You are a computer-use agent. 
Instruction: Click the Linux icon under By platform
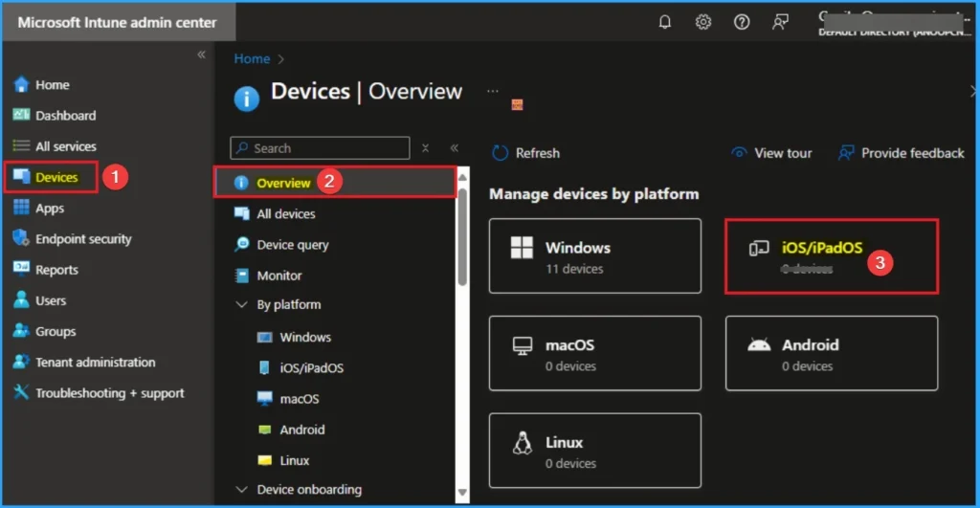pyautogui.click(x=265, y=460)
